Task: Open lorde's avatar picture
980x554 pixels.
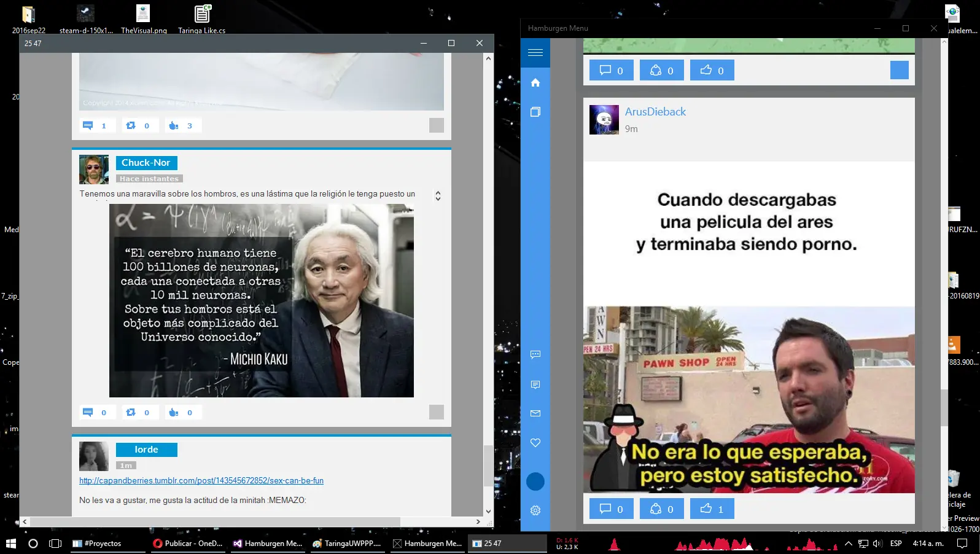Action: [x=94, y=456]
